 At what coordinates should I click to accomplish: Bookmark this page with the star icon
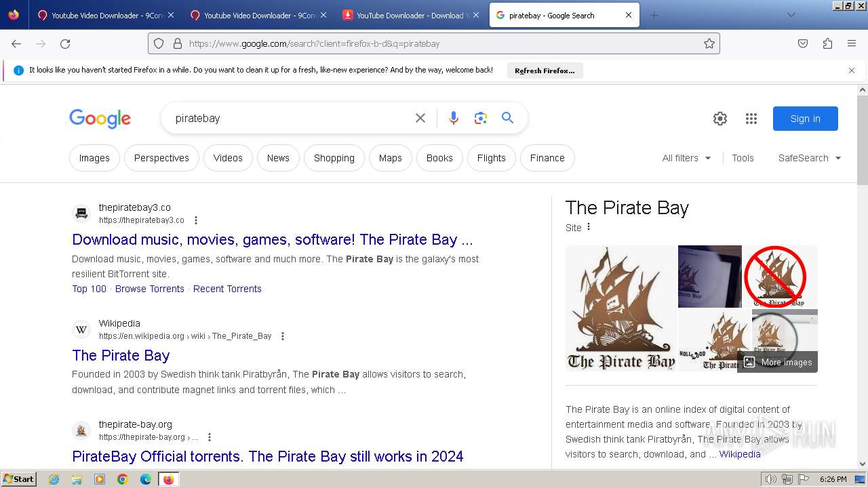[x=709, y=43]
